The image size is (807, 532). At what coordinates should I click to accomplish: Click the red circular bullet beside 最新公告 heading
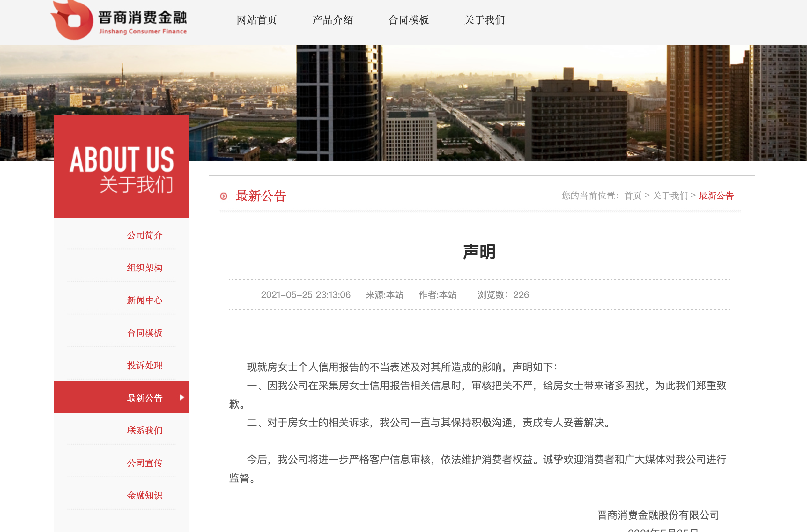coord(224,196)
